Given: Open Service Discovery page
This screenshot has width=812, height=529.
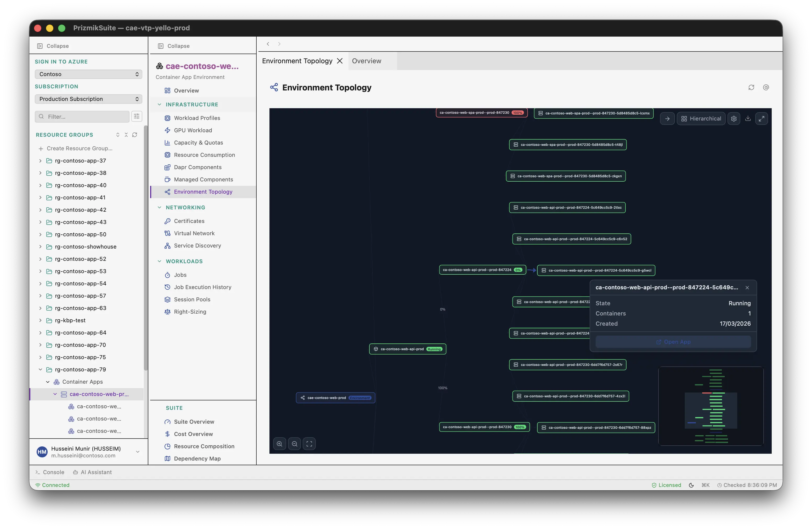Looking at the screenshot, I should pyautogui.click(x=203, y=245).
